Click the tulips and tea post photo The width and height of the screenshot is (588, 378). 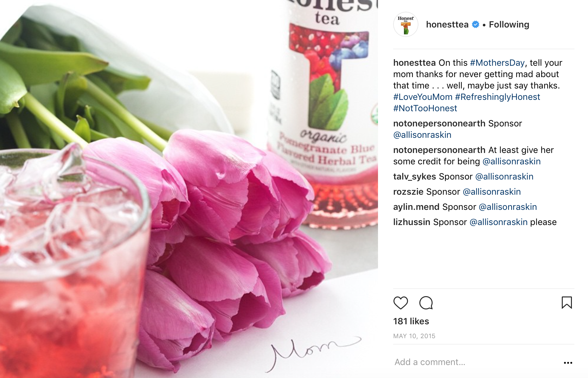point(189,189)
